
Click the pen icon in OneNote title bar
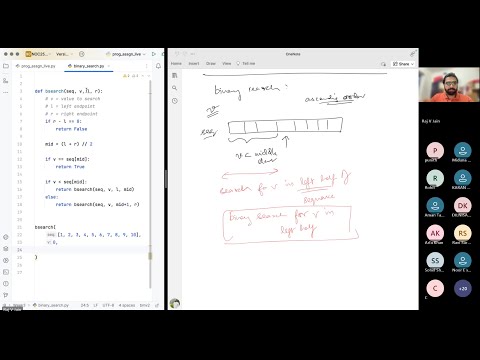pos(413,54)
